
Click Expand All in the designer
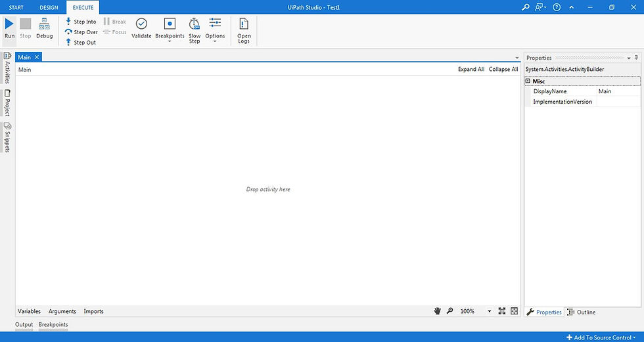click(x=471, y=70)
